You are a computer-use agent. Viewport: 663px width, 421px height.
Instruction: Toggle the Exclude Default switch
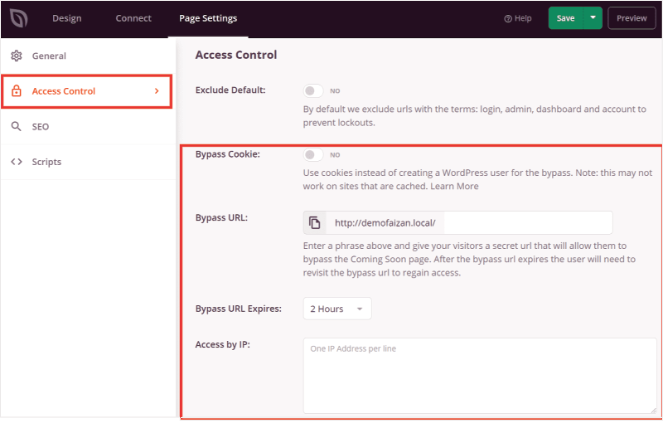(x=314, y=90)
